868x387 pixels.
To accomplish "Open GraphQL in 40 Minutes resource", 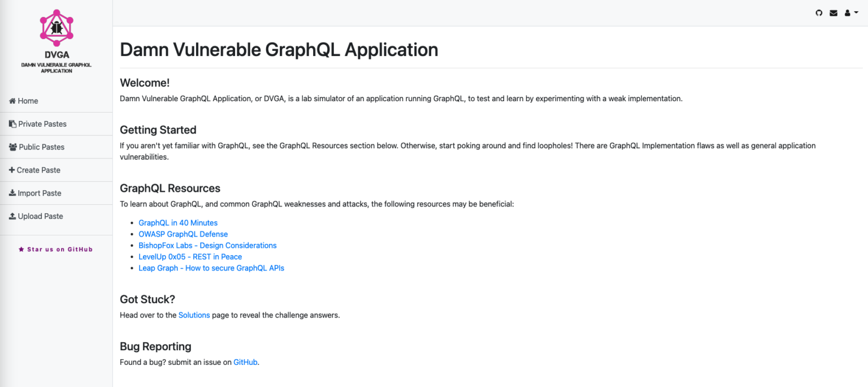I will [177, 222].
